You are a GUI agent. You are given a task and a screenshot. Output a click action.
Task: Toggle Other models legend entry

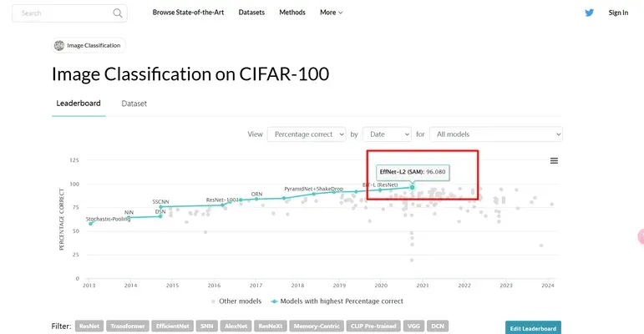pos(236,301)
